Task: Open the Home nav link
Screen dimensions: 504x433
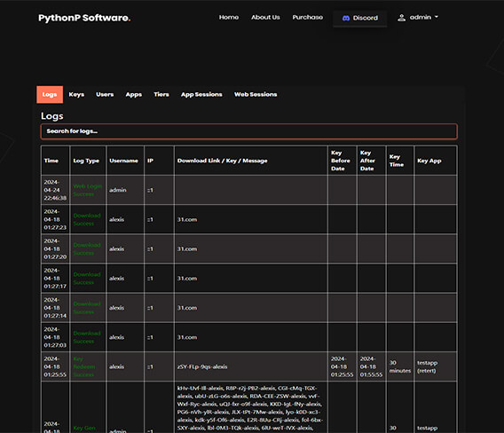Action: click(229, 18)
